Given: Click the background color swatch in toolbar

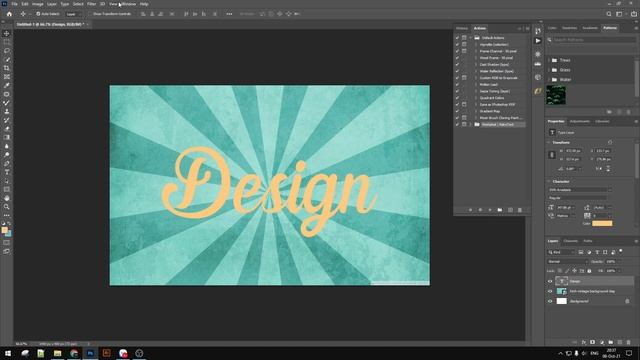Looking at the screenshot, I should coord(9,234).
